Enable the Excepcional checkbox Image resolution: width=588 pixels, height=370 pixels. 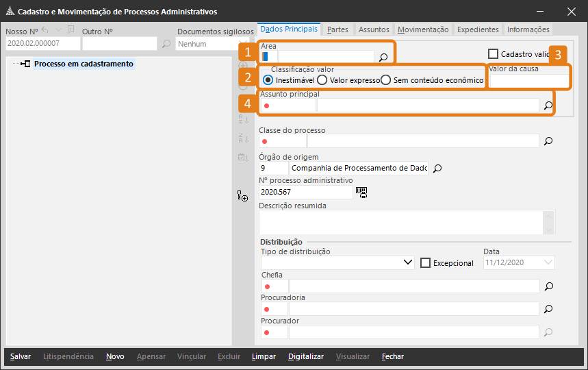tap(425, 263)
